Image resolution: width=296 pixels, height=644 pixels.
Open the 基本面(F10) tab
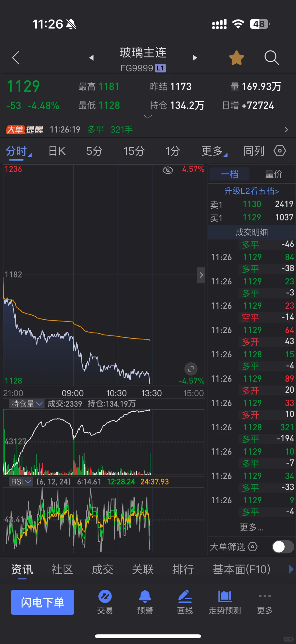click(x=241, y=570)
